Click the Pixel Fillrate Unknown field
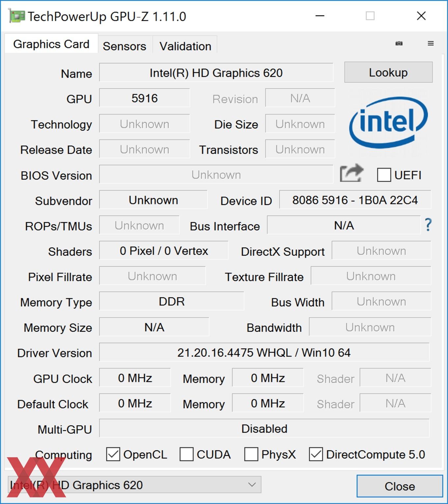 point(153,276)
